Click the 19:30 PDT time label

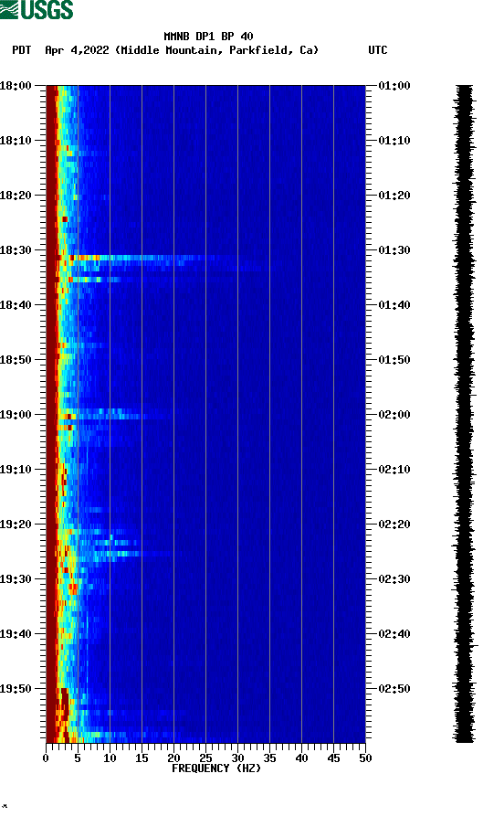(x=16, y=579)
